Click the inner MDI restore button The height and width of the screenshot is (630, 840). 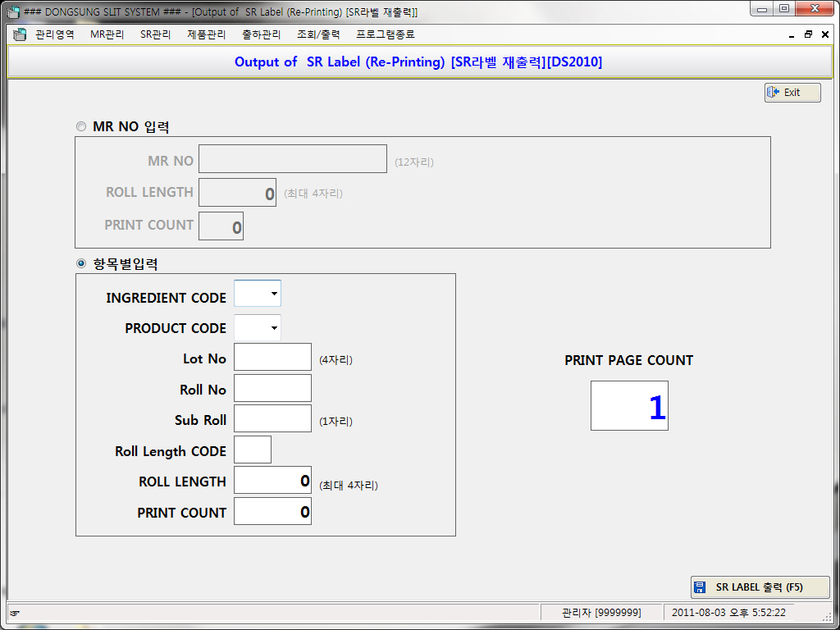(808, 34)
